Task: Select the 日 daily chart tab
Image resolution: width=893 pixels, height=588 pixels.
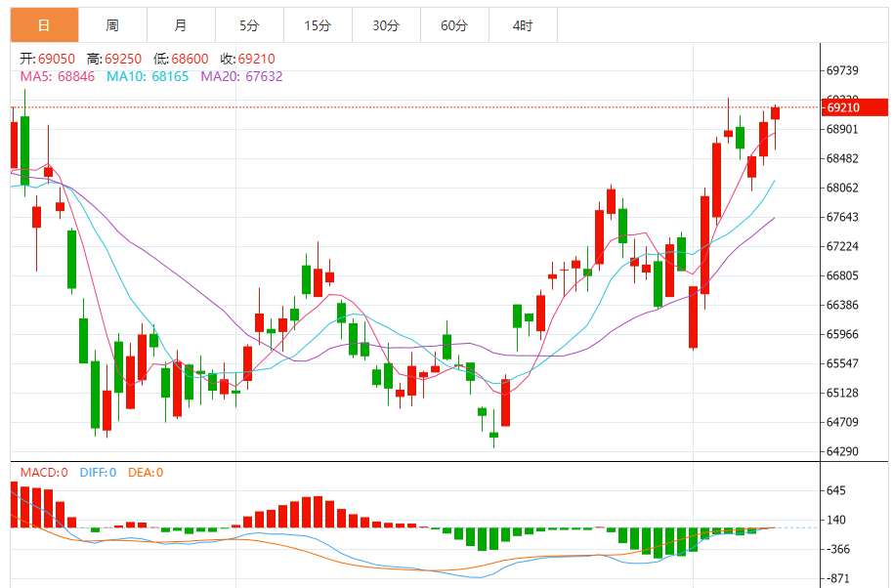Action: [x=44, y=25]
